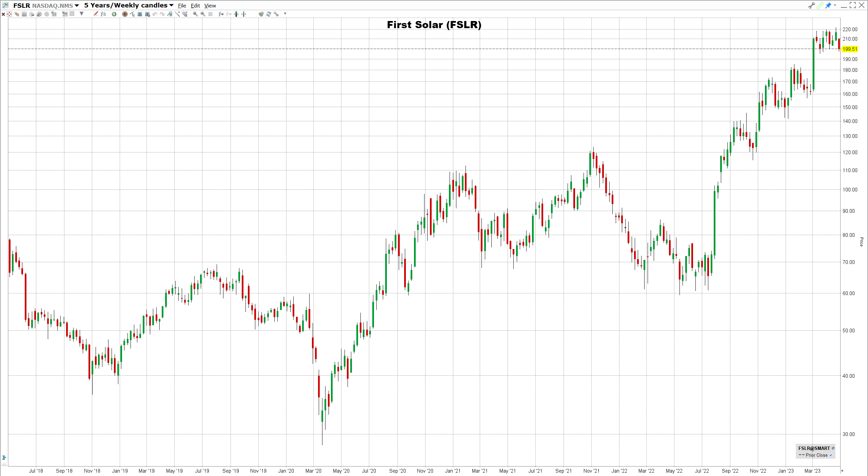This screenshot has width=868, height=476.
Task: Click the fullscreen brackets button
Action: 853,5
